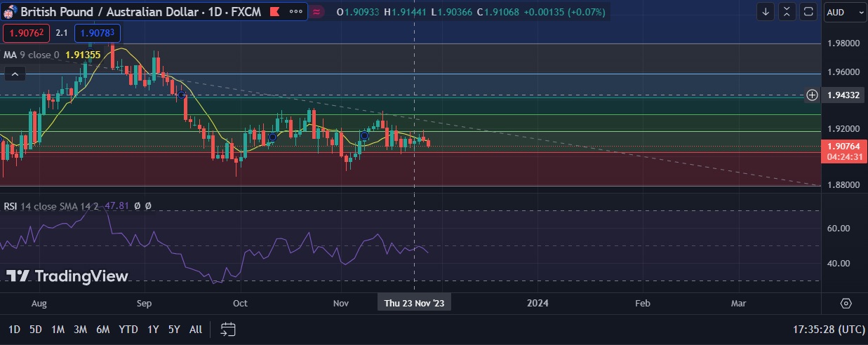Viewport: 868px width, 345px height.
Task: Click the circular event marker in September
Action: point(181,95)
